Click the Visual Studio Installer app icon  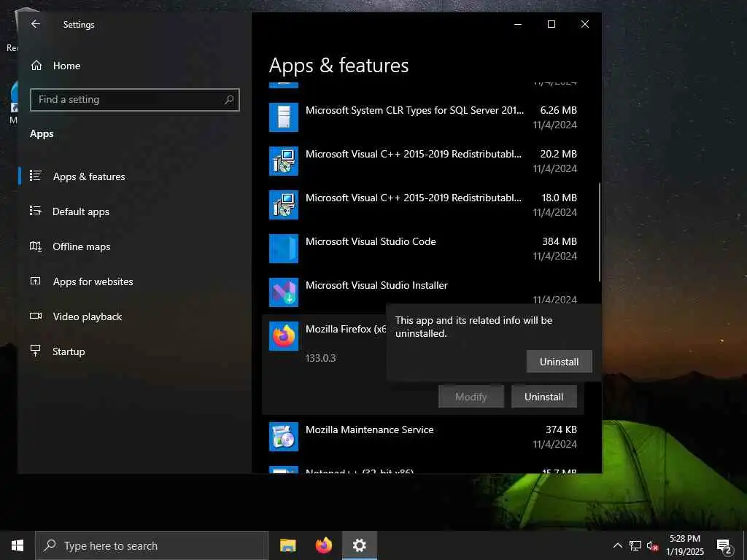(284, 292)
